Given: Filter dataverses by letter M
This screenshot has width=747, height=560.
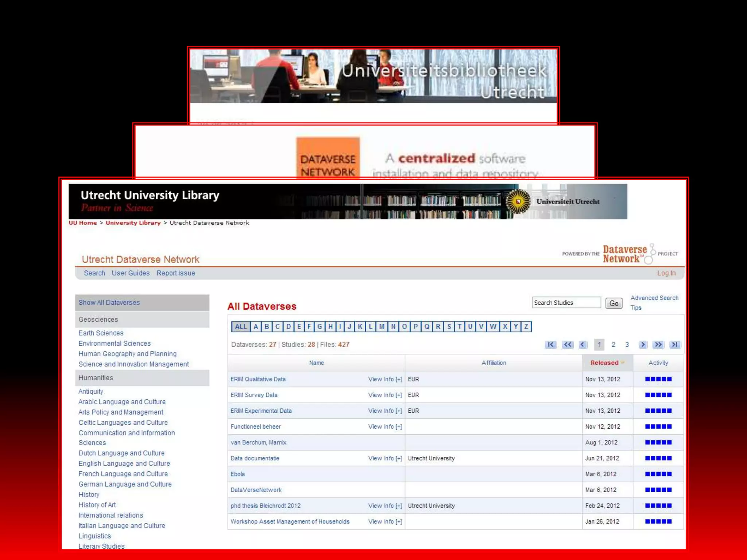Looking at the screenshot, I should coord(382,326).
